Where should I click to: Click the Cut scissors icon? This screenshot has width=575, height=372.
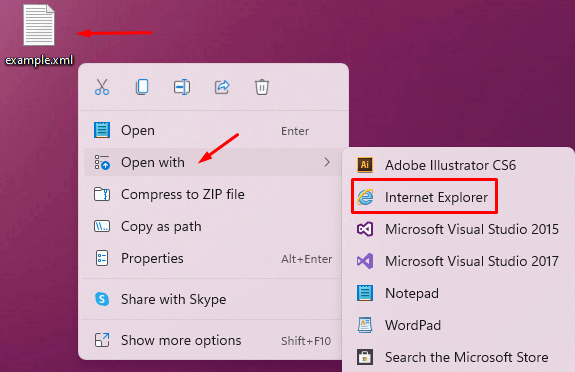102,87
